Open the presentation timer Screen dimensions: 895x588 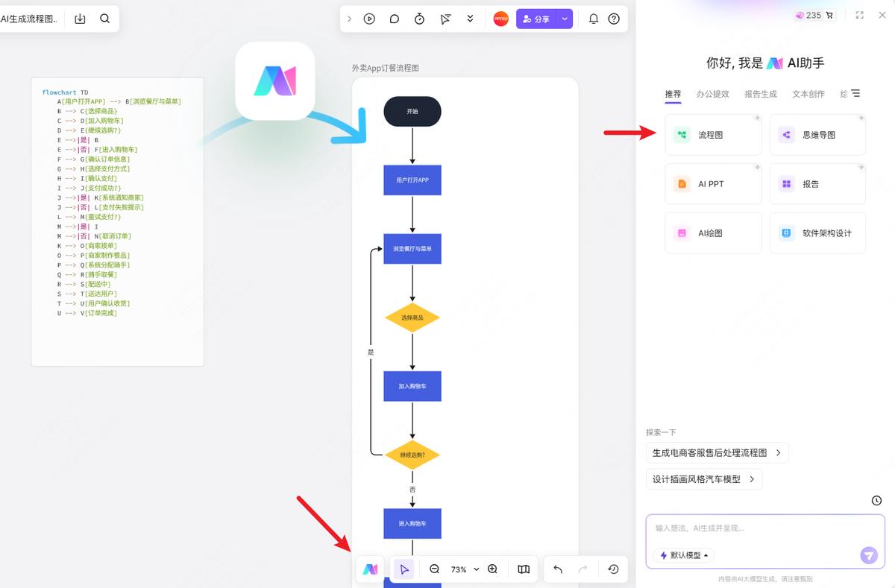coord(418,19)
